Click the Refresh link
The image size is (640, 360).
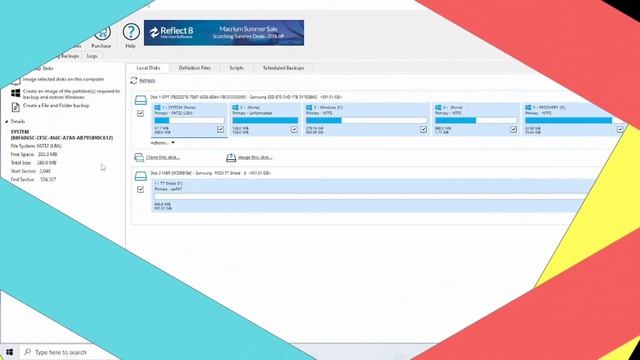[147, 81]
